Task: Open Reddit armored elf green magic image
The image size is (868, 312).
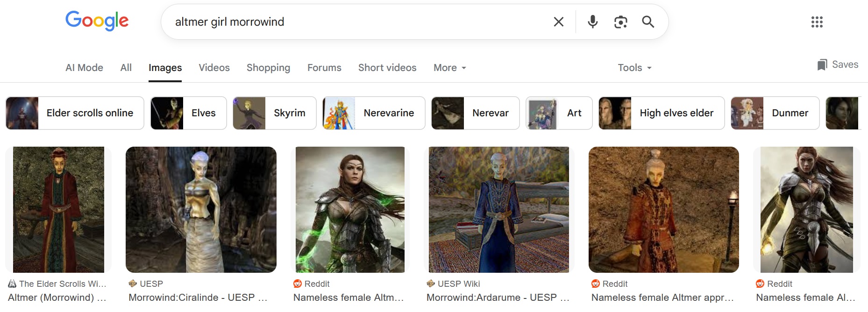Action: coord(350,210)
